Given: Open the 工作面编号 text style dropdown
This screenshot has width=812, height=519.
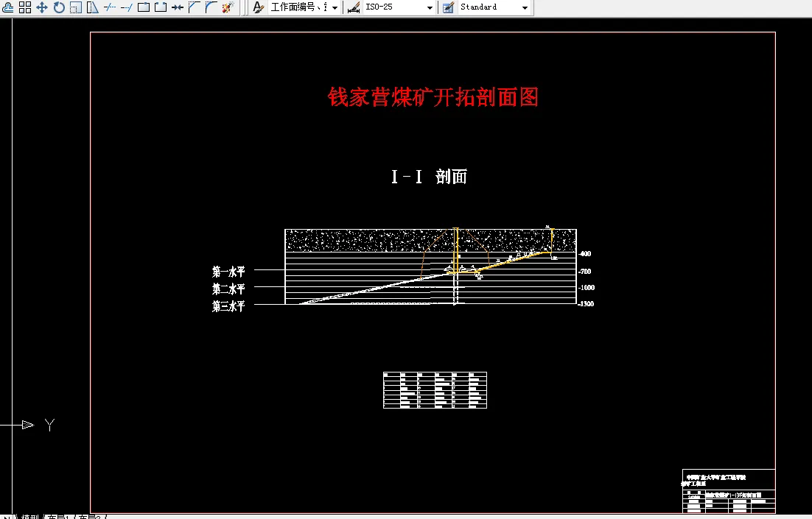Looking at the screenshot, I should click(335, 7).
